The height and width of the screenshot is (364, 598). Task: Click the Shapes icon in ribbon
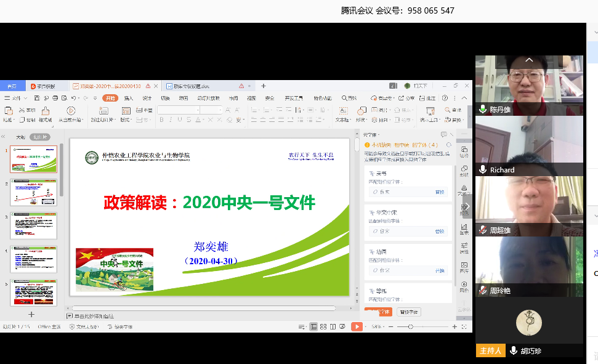[360, 110]
